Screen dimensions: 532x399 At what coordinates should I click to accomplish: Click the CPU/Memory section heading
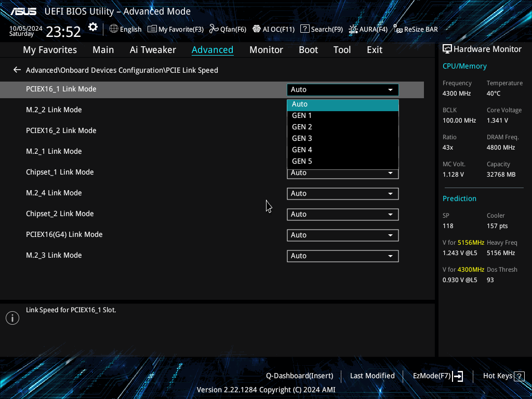click(464, 66)
